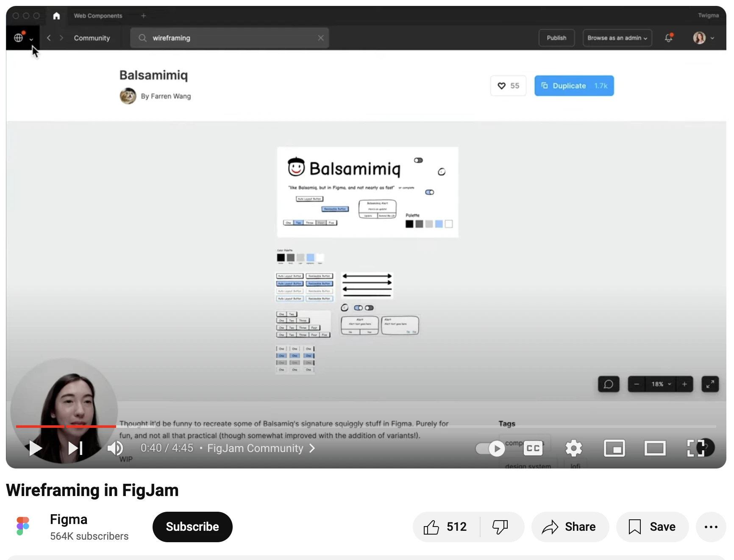The height and width of the screenshot is (560, 734).
Task: Save the video to a playlist
Action: [x=653, y=527]
